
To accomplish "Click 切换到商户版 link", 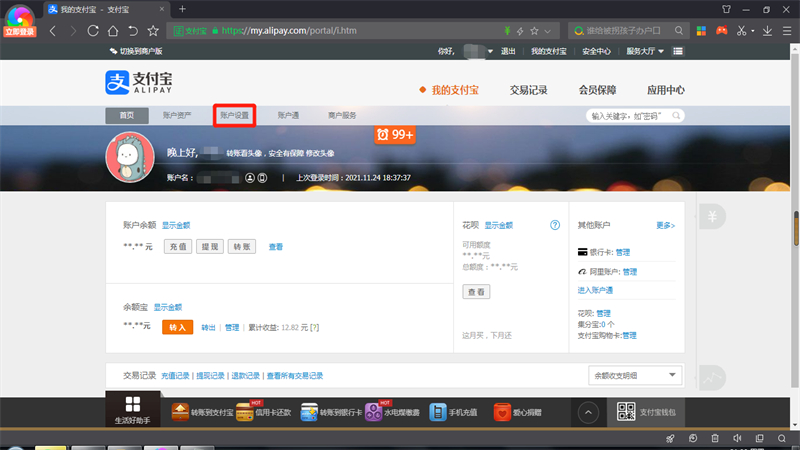I will [136, 51].
